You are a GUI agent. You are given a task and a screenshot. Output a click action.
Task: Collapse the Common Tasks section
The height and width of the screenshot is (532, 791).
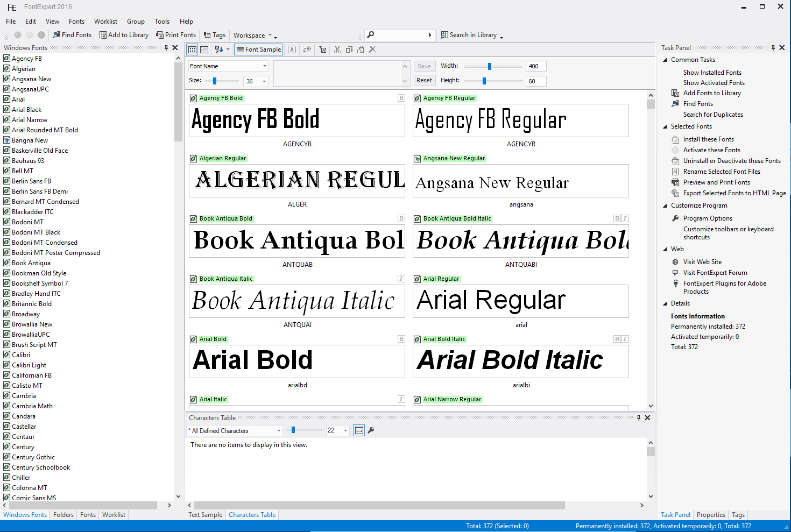(665, 60)
